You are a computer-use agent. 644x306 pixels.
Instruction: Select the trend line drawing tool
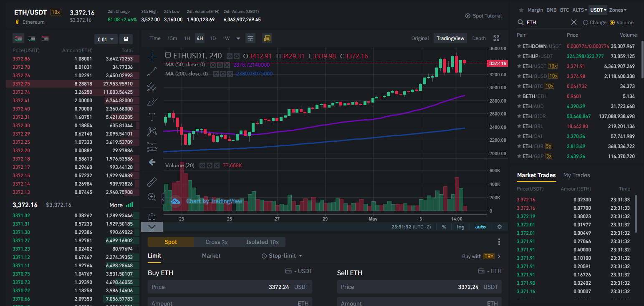point(152,72)
